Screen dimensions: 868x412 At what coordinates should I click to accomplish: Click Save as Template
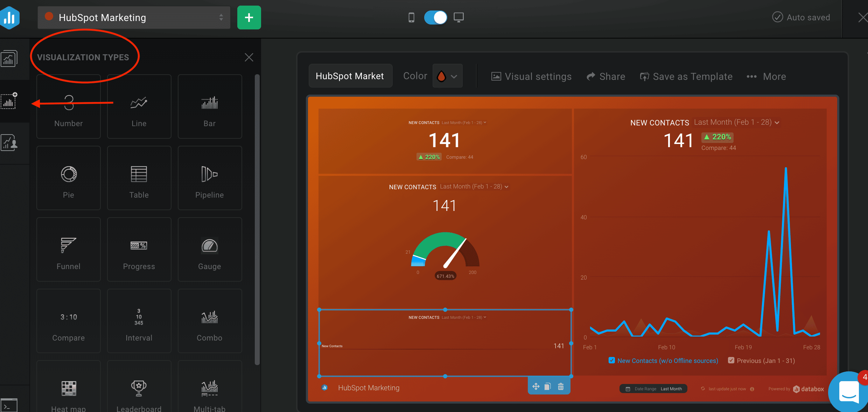(686, 76)
